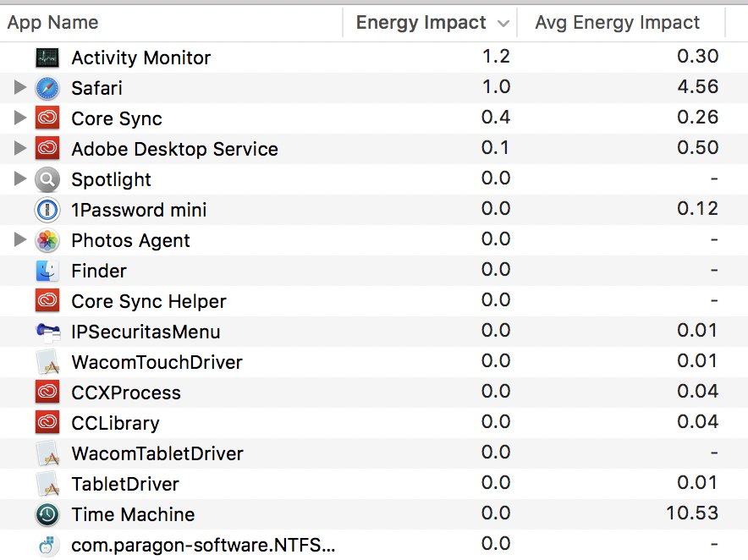
Task: Select the 1Password mini process name
Action: [139, 211]
